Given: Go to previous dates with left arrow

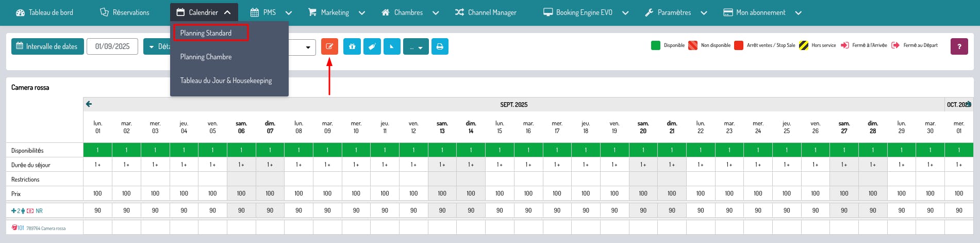Looking at the screenshot, I should (89, 104).
